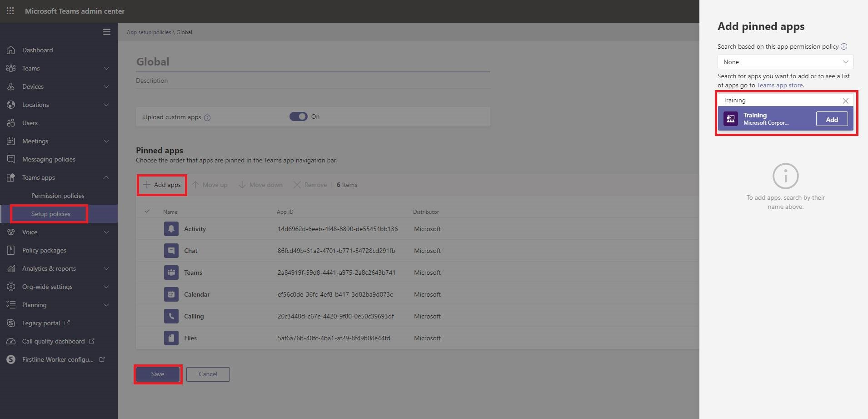868x419 pixels.
Task: Click Remove toolbar button
Action: [x=310, y=185]
